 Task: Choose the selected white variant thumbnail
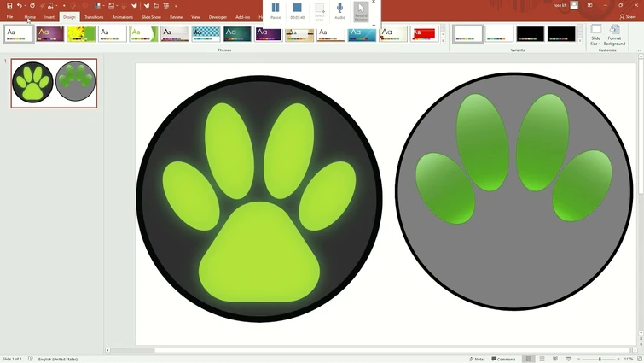click(x=467, y=34)
